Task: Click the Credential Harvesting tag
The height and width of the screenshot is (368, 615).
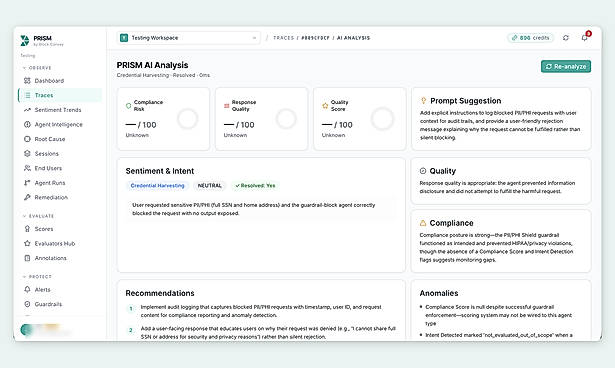Action: tap(157, 186)
